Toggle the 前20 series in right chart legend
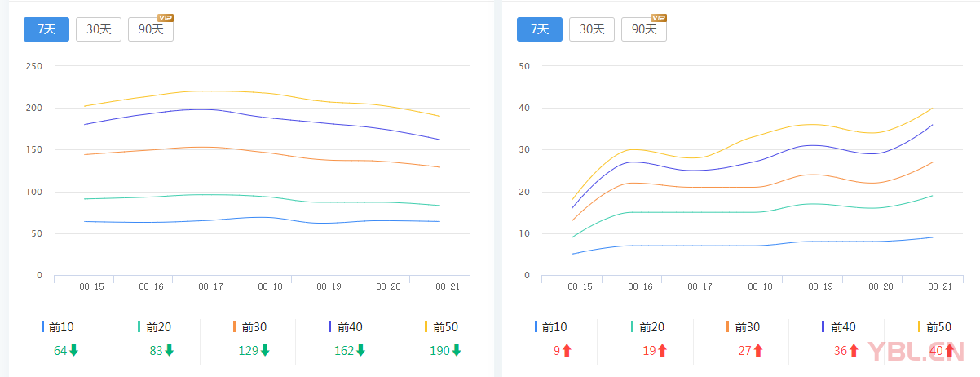The width and height of the screenshot is (980, 377). click(x=648, y=327)
